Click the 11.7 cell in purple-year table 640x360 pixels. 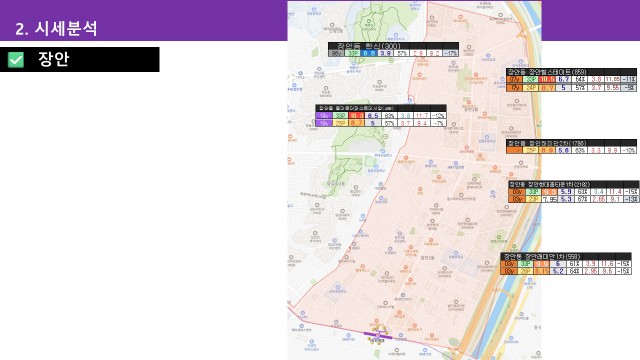point(422,116)
